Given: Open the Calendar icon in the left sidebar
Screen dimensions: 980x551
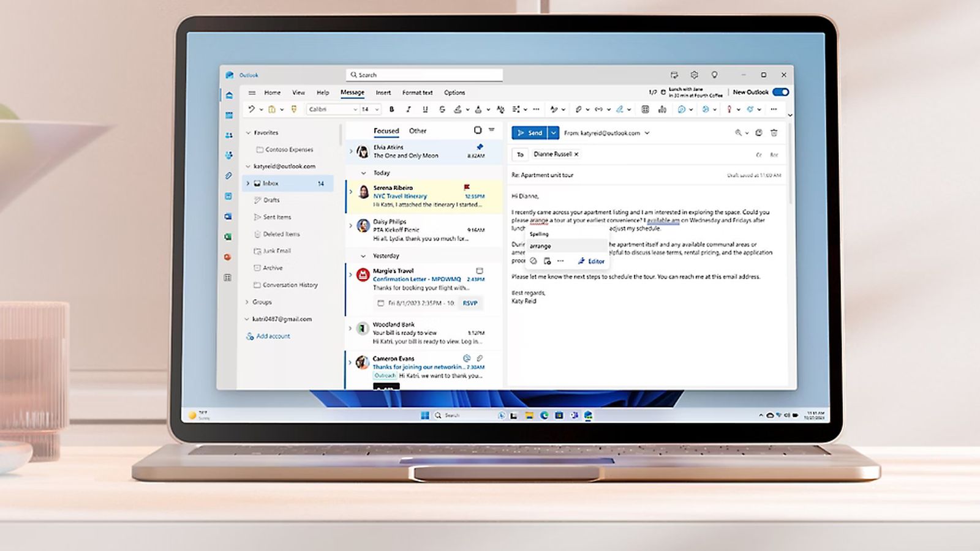Looking at the screenshot, I should pyautogui.click(x=228, y=114).
